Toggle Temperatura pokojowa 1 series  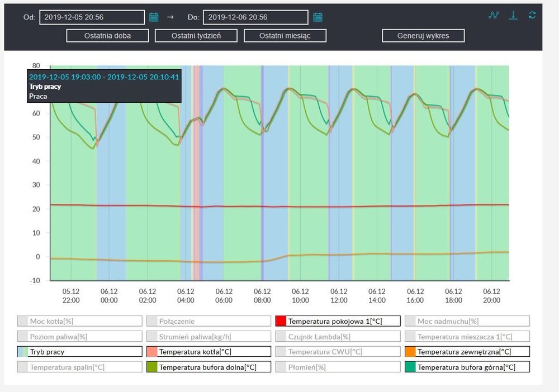[338, 321]
